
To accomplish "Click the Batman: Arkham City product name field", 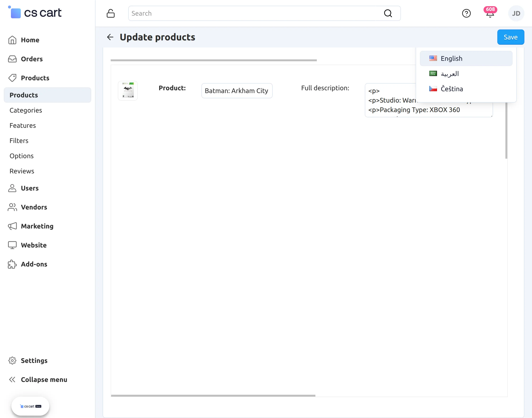I will coord(237,91).
